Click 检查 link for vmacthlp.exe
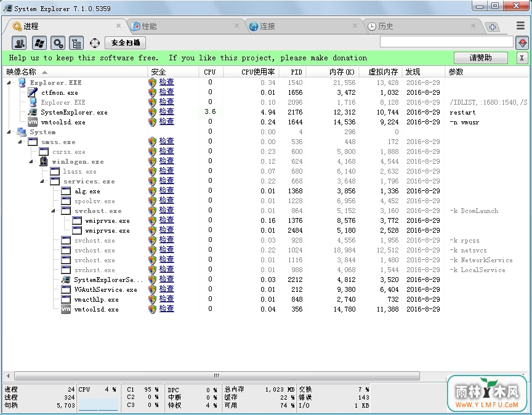This screenshot has width=532, height=415. (167, 299)
